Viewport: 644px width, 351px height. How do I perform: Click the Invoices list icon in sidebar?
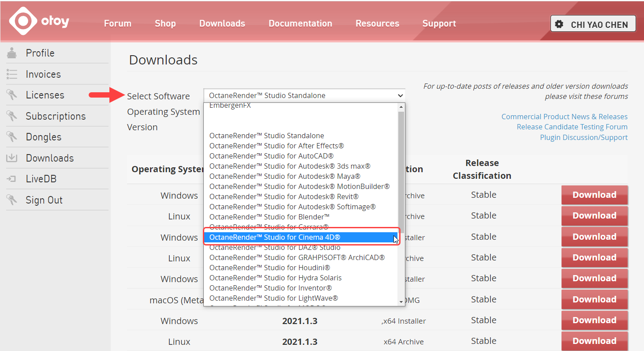(x=12, y=74)
